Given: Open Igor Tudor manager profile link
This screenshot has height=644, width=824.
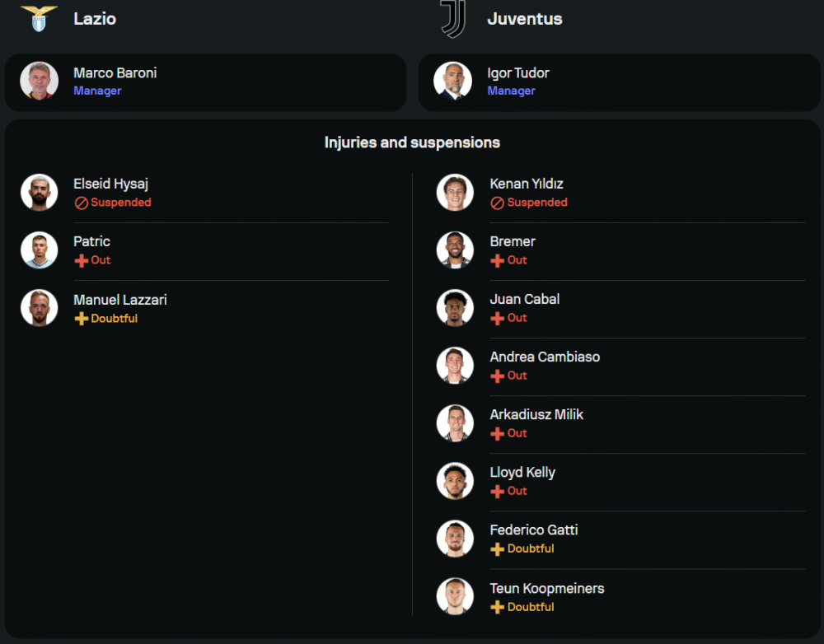Looking at the screenshot, I should [517, 73].
